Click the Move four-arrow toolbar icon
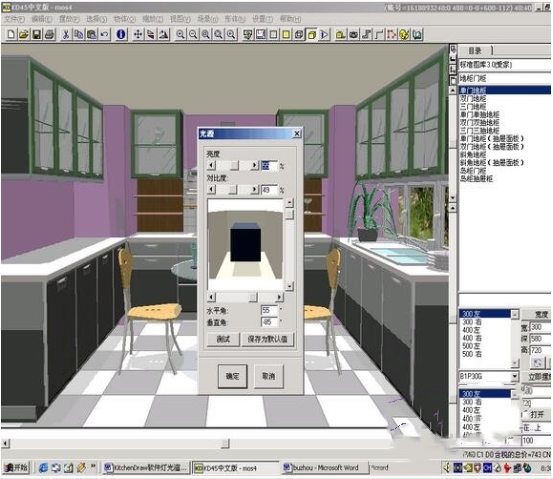Viewport: 553px width, 479px height. click(138, 35)
